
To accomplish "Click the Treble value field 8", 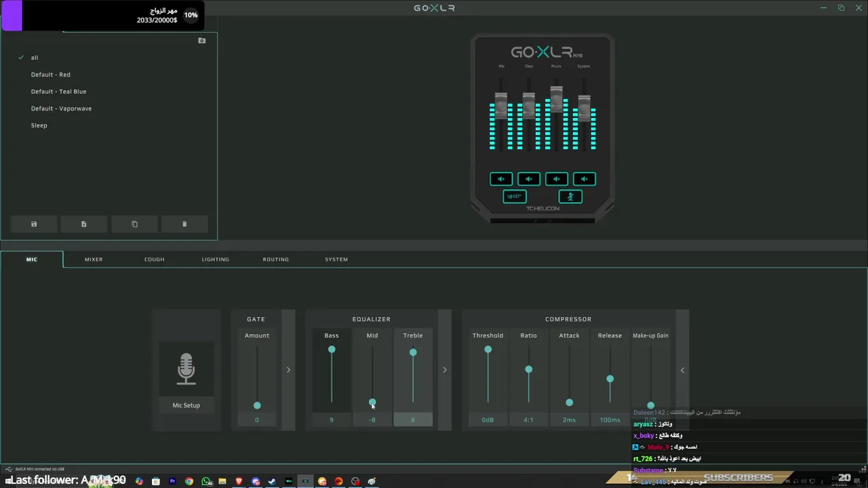I will pyautogui.click(x=413, y=420).
